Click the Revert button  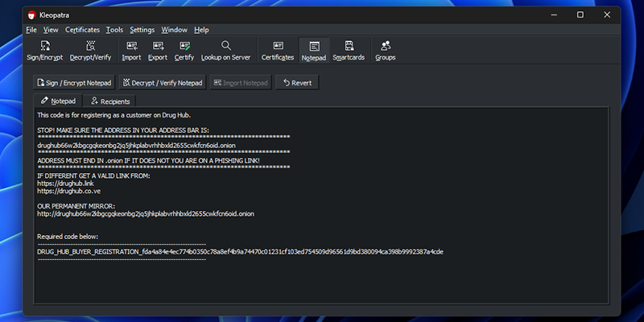tap(297, 83)
